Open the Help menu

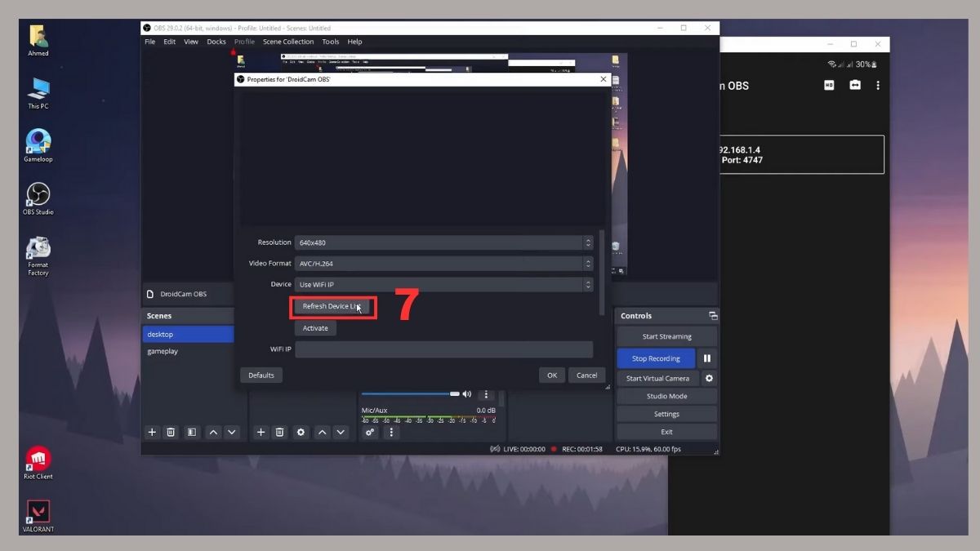coord(354,42)
